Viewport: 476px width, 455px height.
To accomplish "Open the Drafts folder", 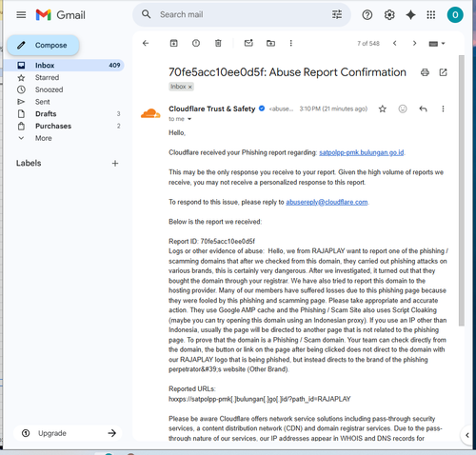I will click(x=46, y=113).
